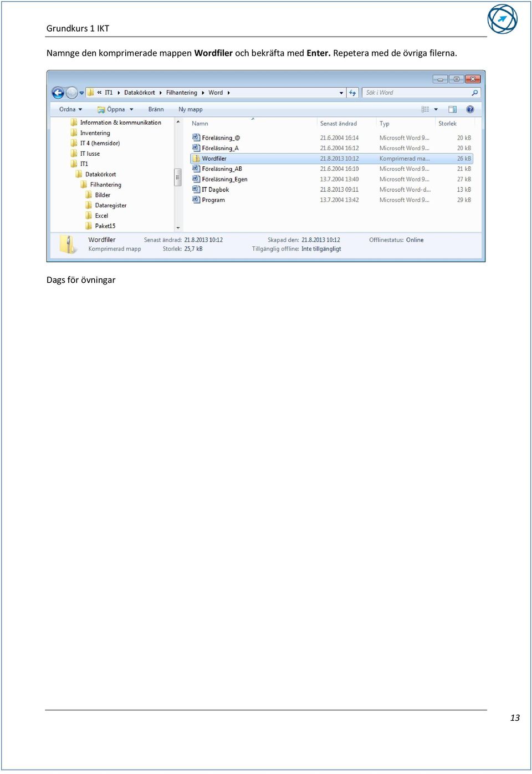This screenshot has width=532, height=774.
Task: Click the tree scrollbar up arrow
Action: [x=178, y=122]
